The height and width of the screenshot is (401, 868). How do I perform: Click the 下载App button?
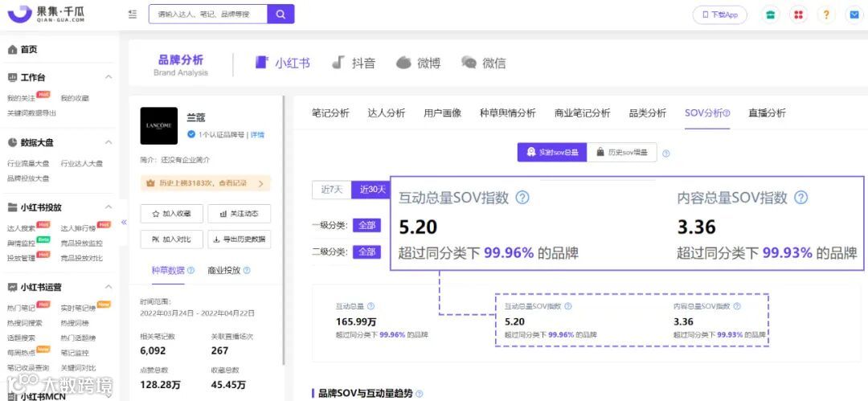[719, 15]
